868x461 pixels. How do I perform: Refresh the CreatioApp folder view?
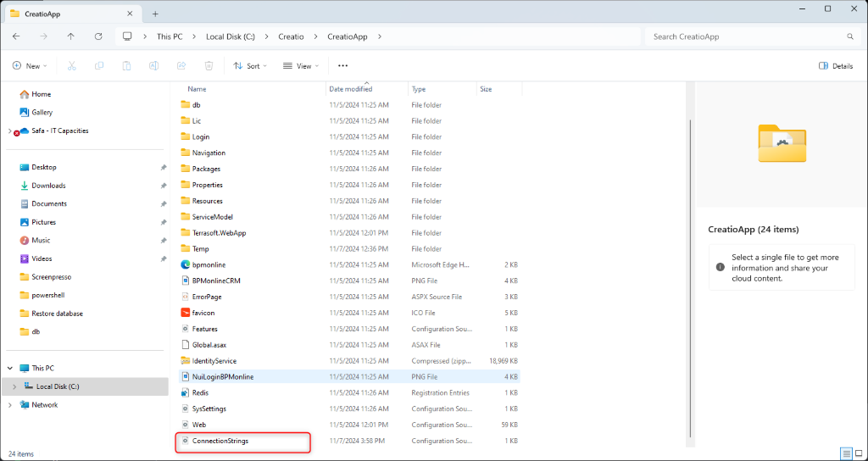pyautogui.click(x=98, y=36)
